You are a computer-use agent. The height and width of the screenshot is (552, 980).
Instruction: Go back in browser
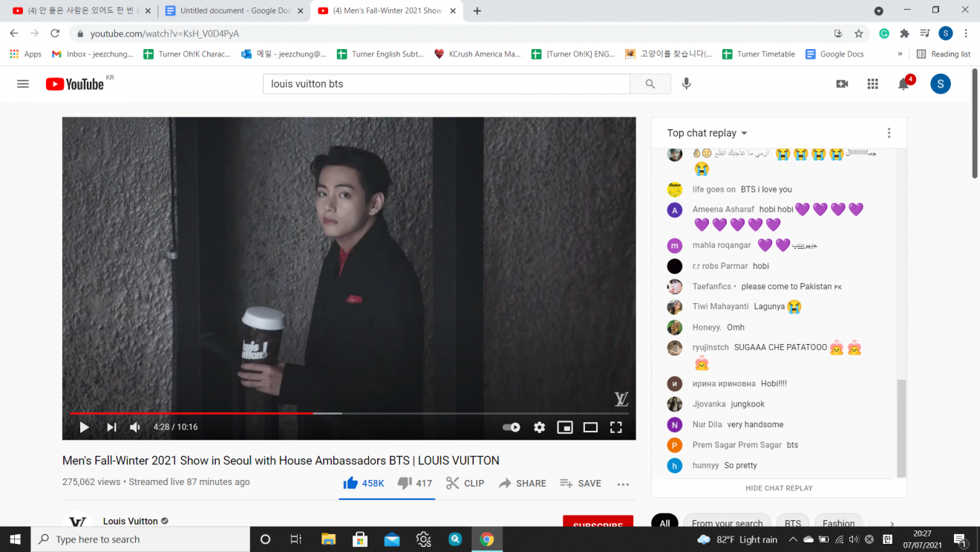click(x=13, y=33)
